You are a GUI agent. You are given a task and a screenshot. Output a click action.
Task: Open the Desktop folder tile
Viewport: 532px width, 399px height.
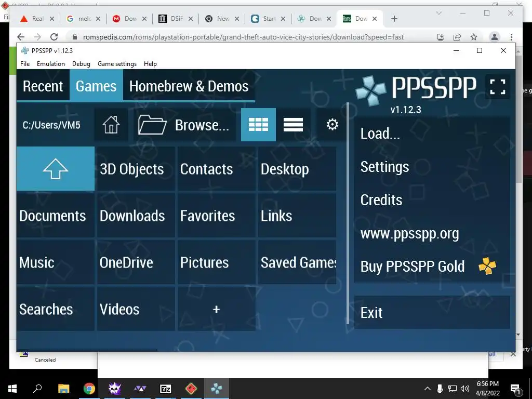297,169
